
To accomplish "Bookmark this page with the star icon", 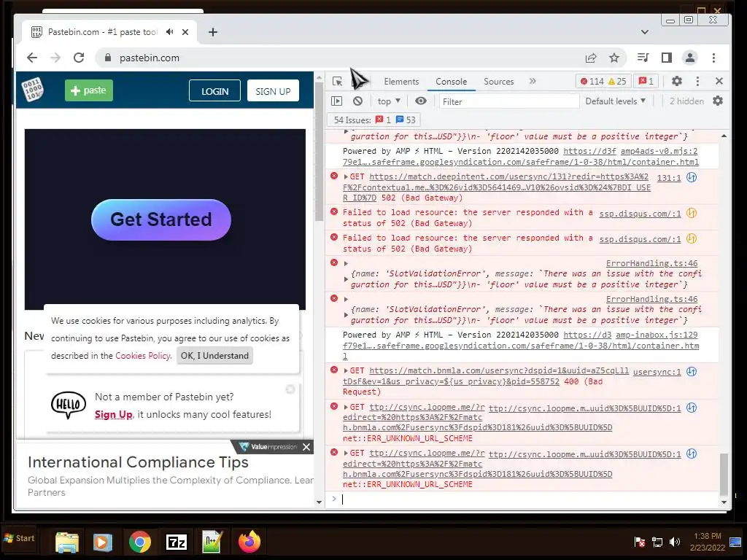I will [x=614, y=58].
